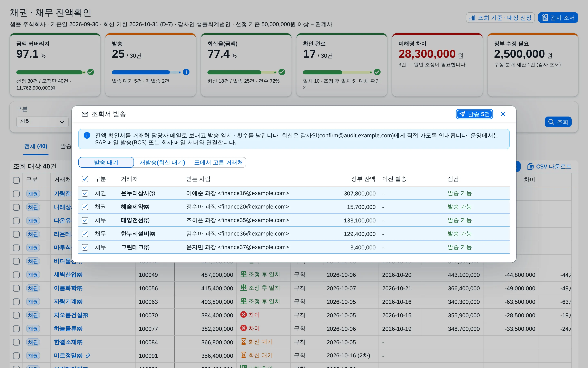Check the 새벽산업㈜ row checkbox in background table
588x368 pixels.
16,275
